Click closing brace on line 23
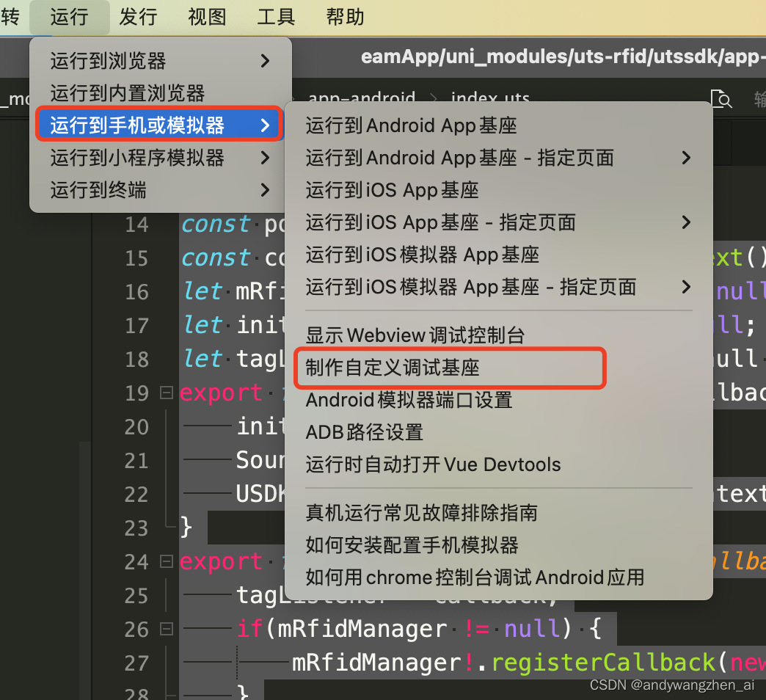The image size is (766, 700). [x=186, y=528]
